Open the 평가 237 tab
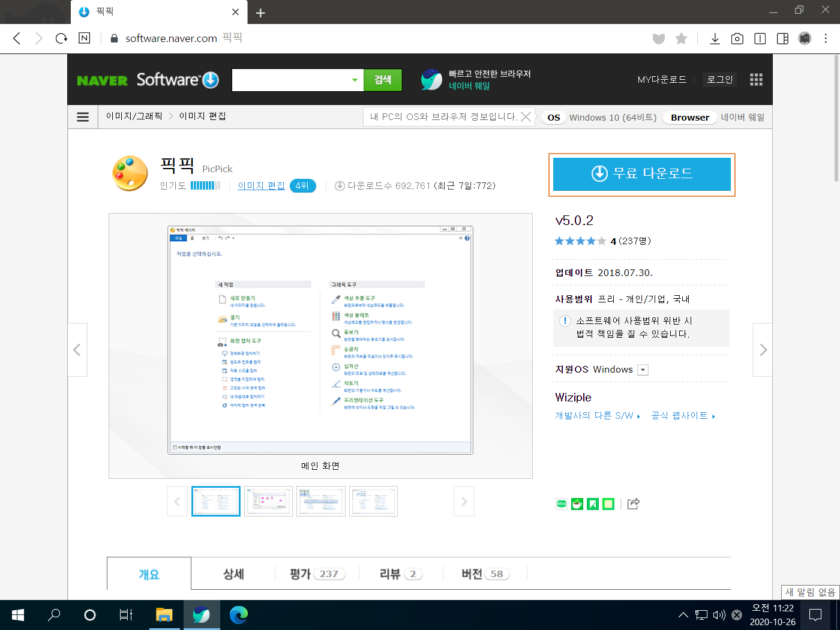 (x=317, y=574)
